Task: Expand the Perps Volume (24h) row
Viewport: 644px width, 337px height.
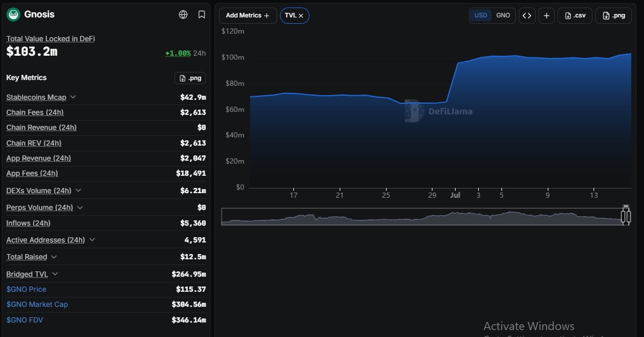Action: point(80,208)
